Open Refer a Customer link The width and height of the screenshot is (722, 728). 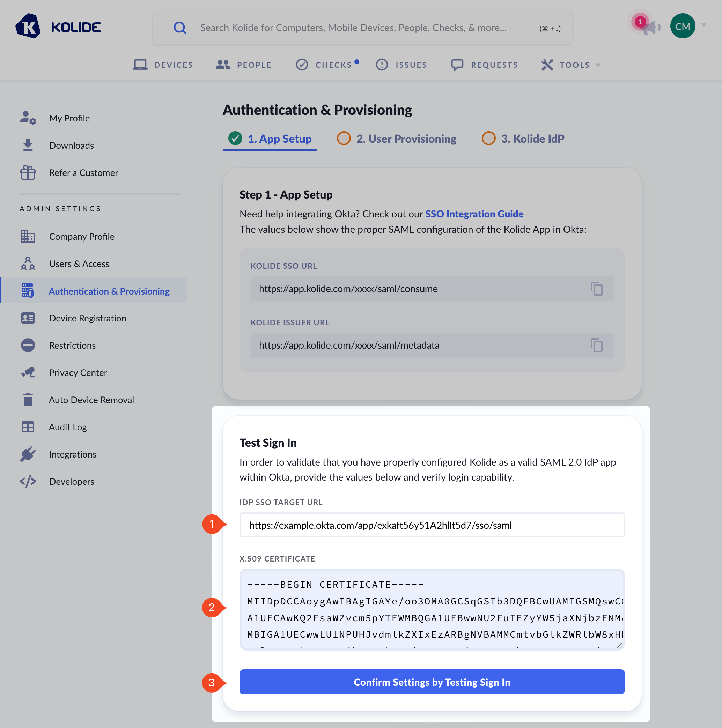pyautogui.click(x=84, y=173)
